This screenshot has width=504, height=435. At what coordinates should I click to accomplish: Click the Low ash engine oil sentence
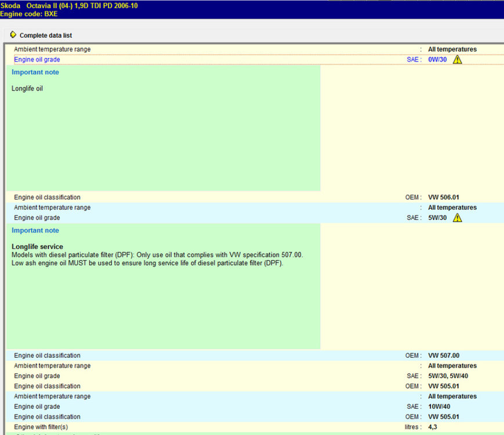click(147, 263)
